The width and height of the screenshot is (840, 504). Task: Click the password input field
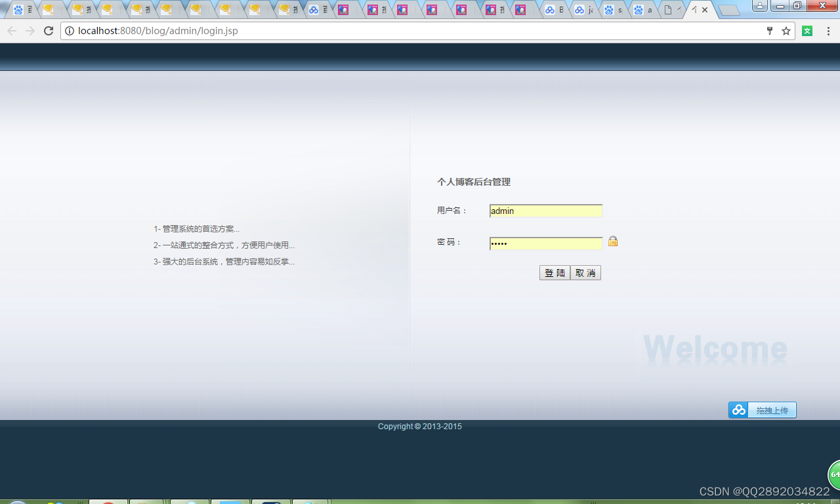[x=546, y=243]
